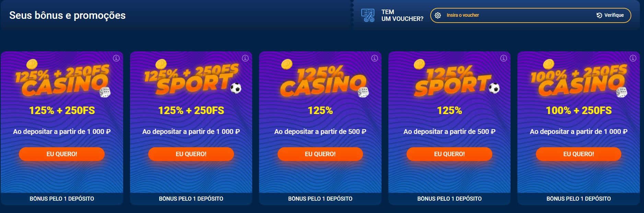
Task: Click BÔNUS PELO 1 DEPÓSITO on middle card
Action: point(320,198)
